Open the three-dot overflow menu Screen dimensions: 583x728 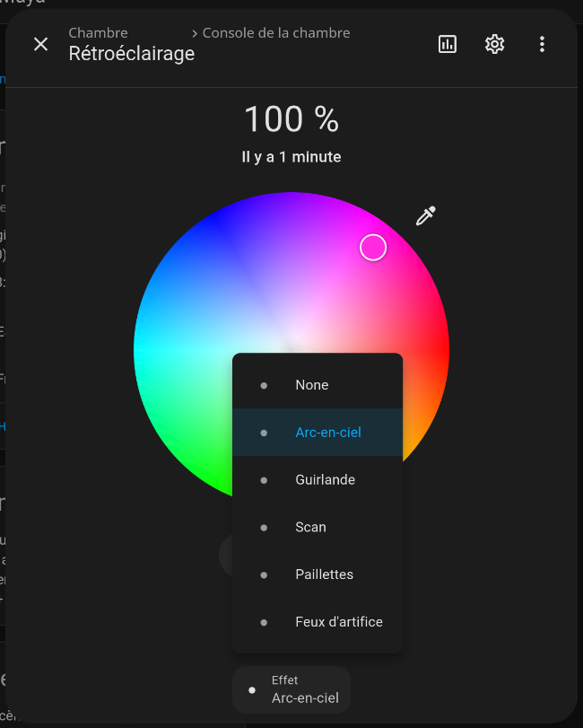coord(542,45)
